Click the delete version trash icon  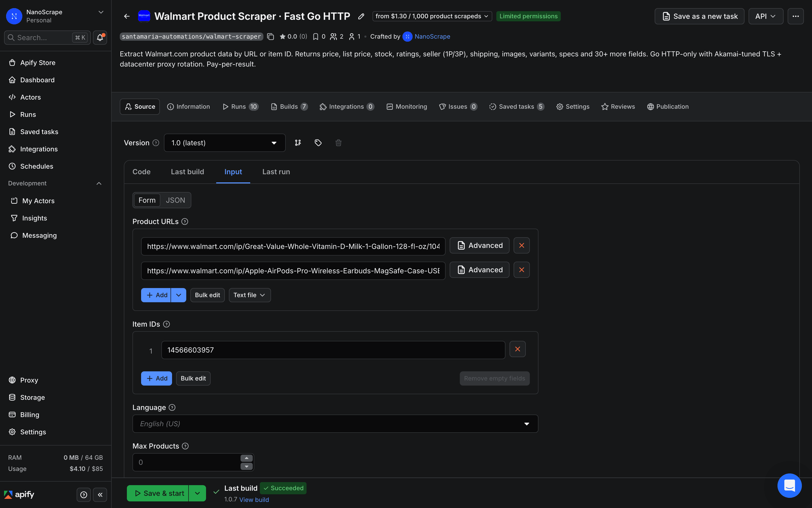click(338, 143)
